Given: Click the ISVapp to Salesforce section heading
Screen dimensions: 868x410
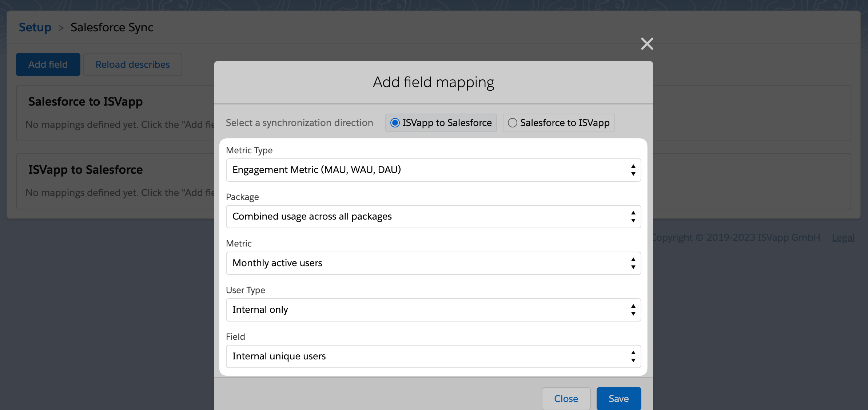Looking at the screenshot, I should click(x=85, y=170).
